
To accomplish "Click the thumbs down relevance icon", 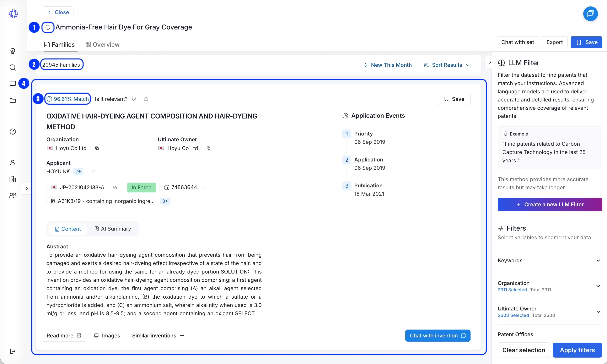I will [x=134, y=99].
